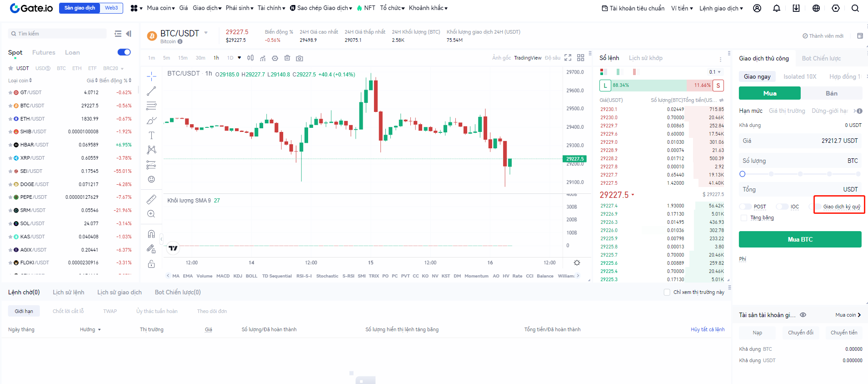868x384 pixels.
Task: Click the chart screenshot camera icon
Action: tap(299, 58)
